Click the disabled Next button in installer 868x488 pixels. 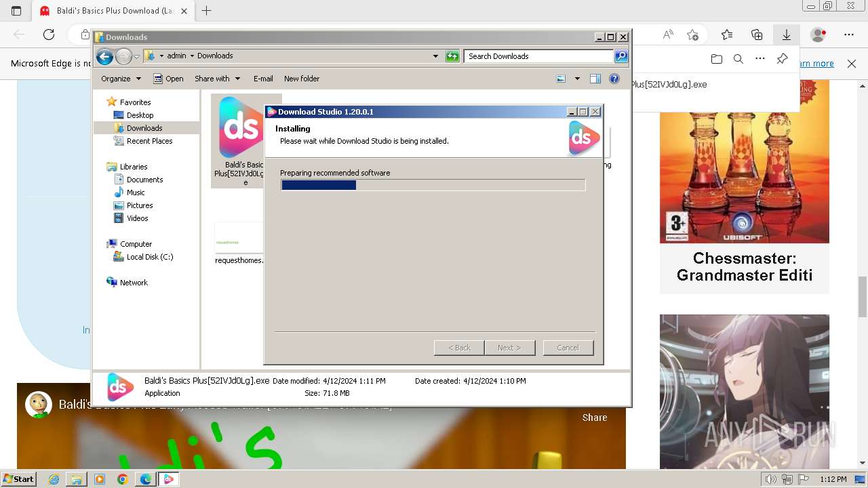click(509, 348)
